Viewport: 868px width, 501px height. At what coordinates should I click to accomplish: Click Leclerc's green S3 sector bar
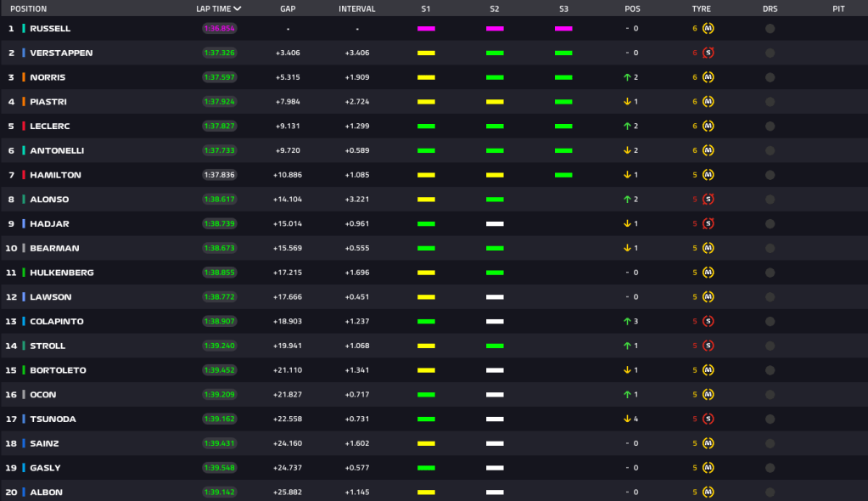[x=563, y=126]
